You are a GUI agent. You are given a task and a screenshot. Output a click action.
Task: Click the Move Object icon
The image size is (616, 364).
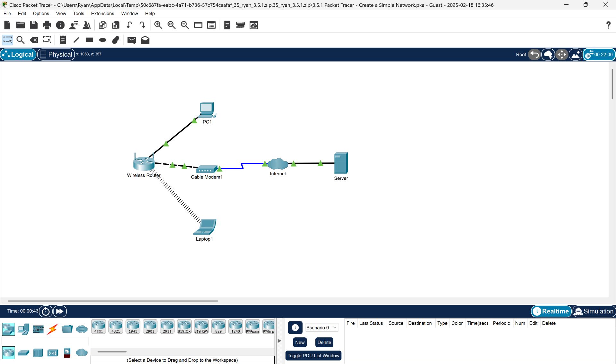click(x=562, y=54)
